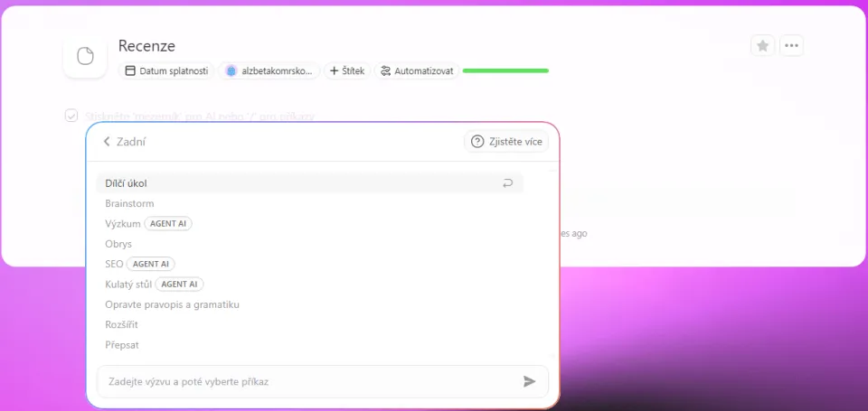
Task: Click the question mark help icon
Action: tap(477, 142)
